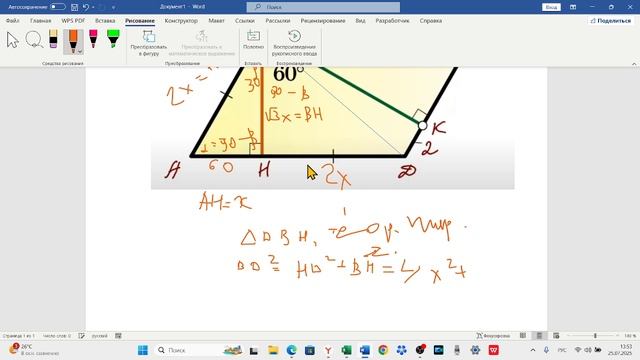The width and height of the screenshot is (640, 360).
Task: Switch to the Главная tab
Action: click(x=41, y=20)
